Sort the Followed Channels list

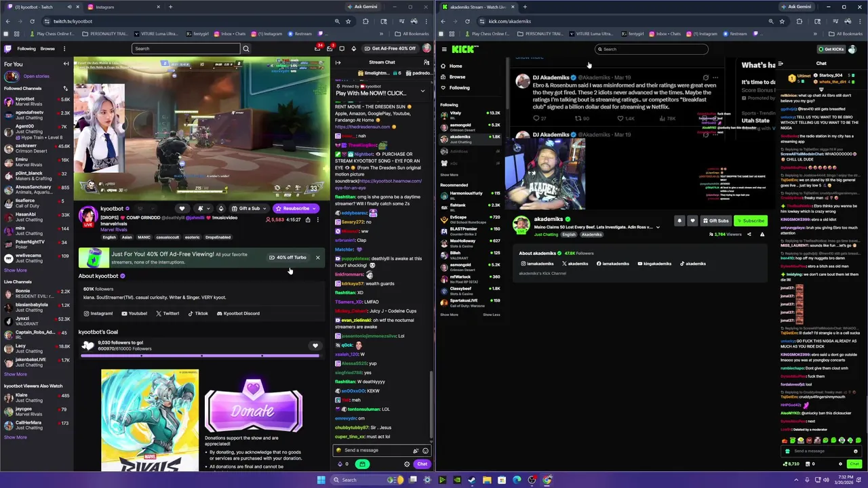point(66,88)
